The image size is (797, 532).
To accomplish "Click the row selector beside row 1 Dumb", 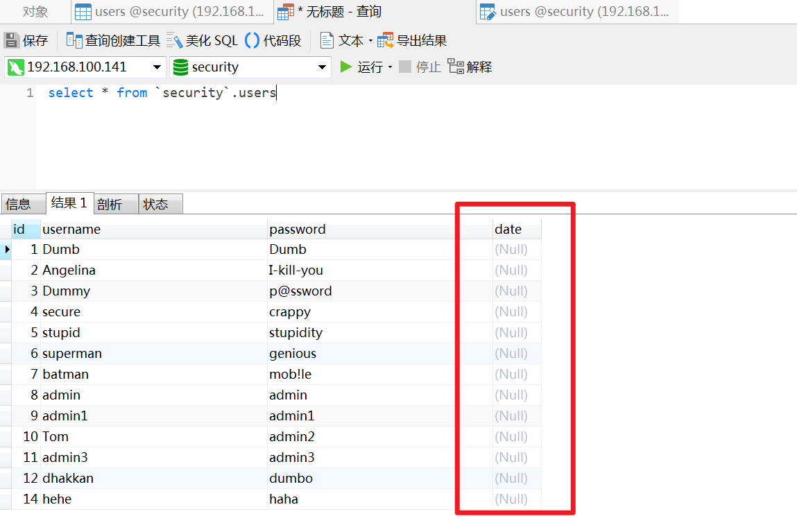I will click(x=6, y=250).
